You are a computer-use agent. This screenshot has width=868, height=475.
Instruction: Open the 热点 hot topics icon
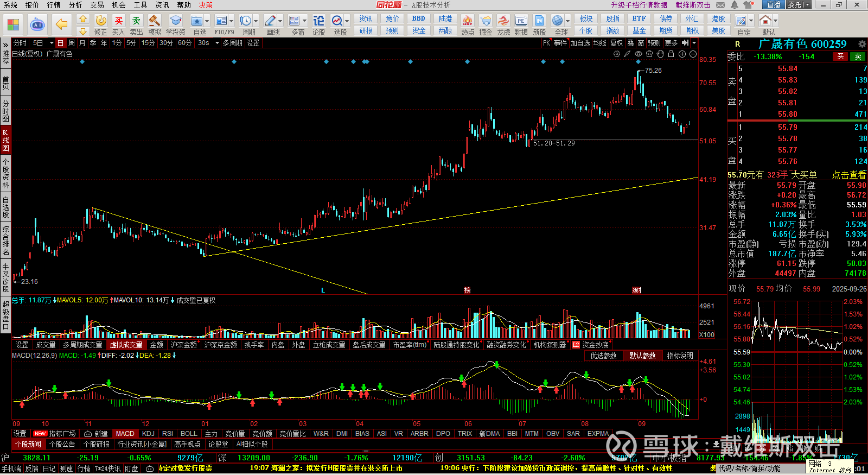click(467, 24)
